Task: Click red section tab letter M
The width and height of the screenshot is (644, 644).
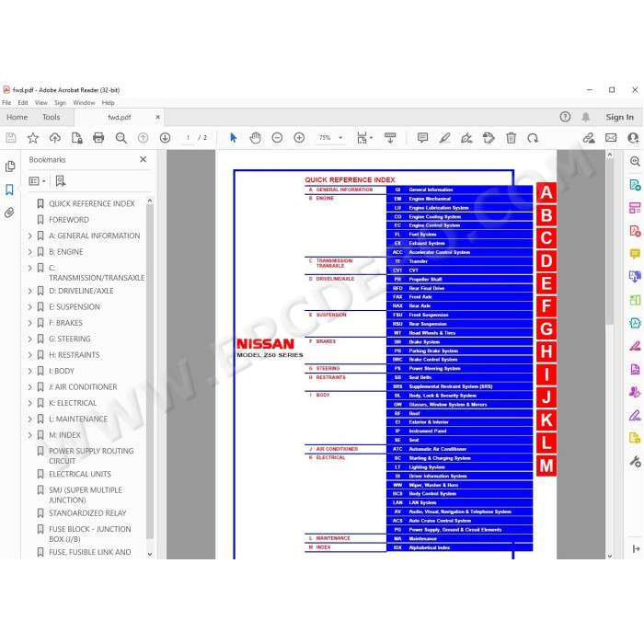Action: pyautogui.click(x=546, y=466)
